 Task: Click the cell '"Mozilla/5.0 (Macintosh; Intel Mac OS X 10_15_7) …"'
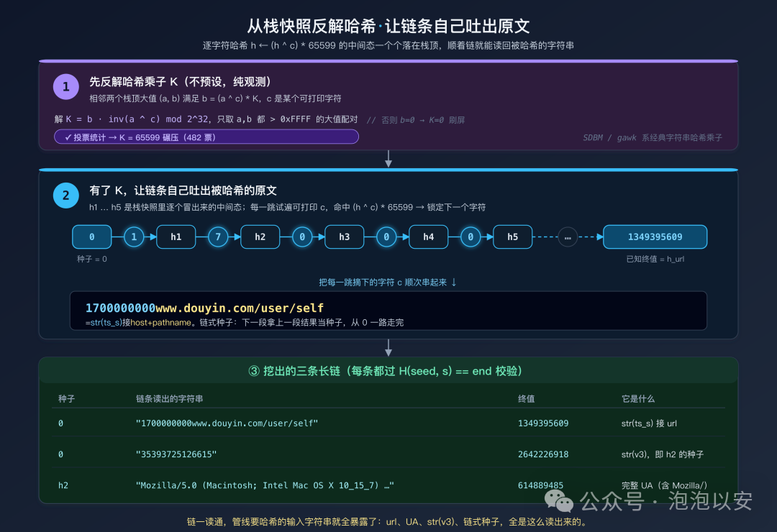tap(265, 485)
